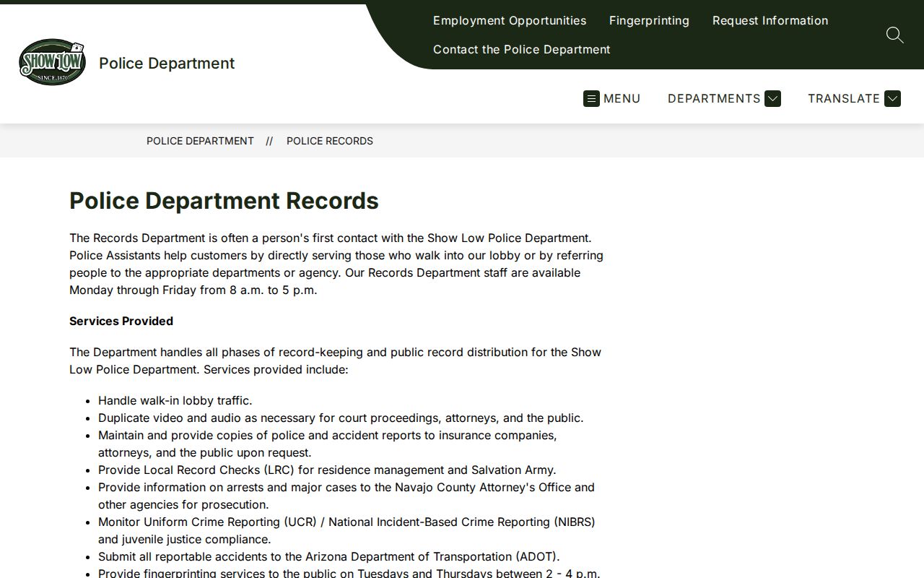
Task: Click the Arizona Department of Transportation bullet
Action: tap(329, 556)
